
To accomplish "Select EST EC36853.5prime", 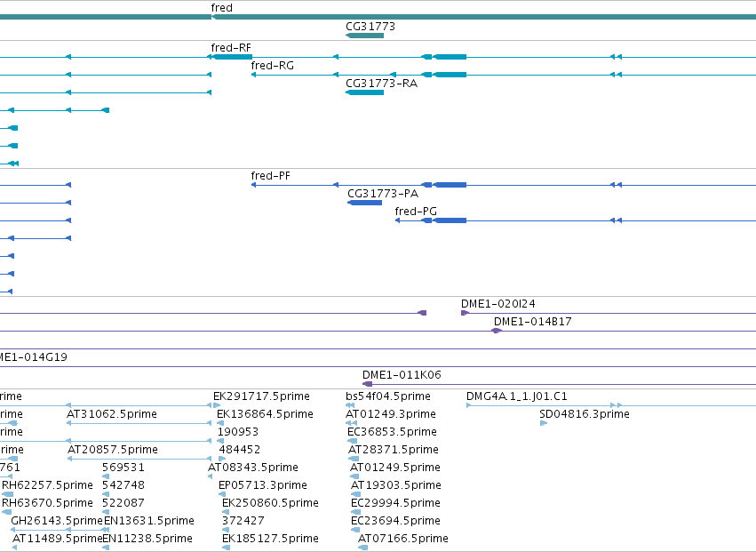I will [x=392, y=432].
